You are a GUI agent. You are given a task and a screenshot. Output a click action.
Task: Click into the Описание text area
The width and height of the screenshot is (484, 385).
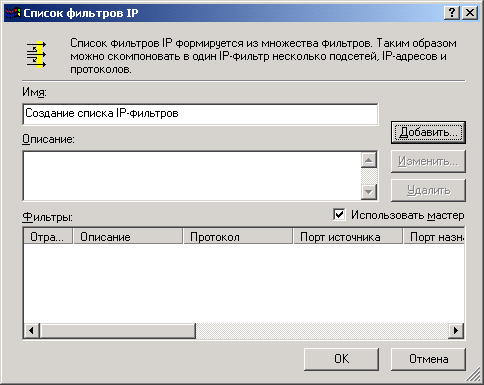click(192, 176)
